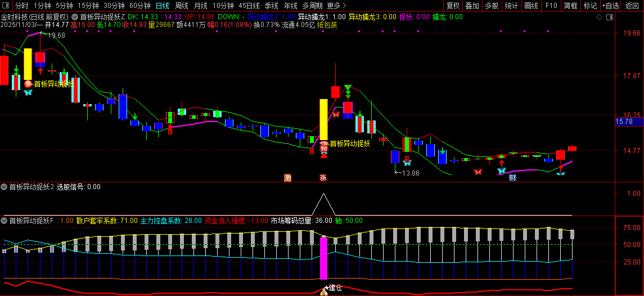Click the first yellow candle above the 多 marker
This screenshot has width=644, height=296.
click(28, 64)
